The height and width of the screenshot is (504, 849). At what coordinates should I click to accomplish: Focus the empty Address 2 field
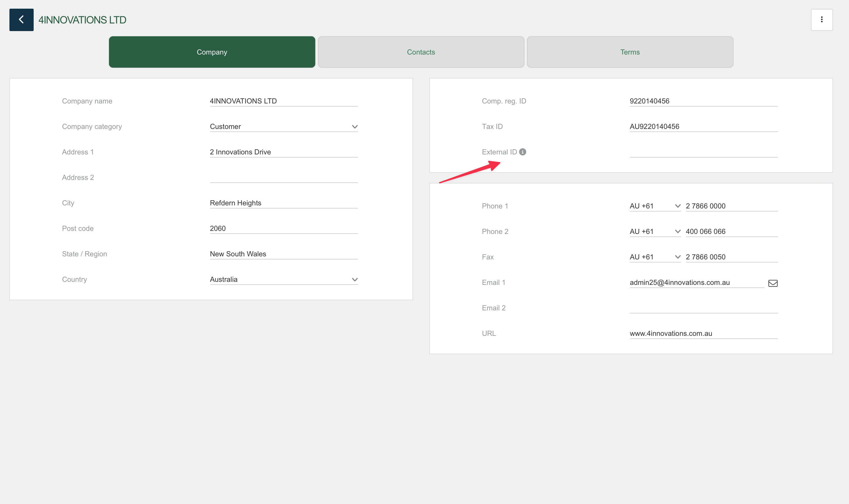284,177
